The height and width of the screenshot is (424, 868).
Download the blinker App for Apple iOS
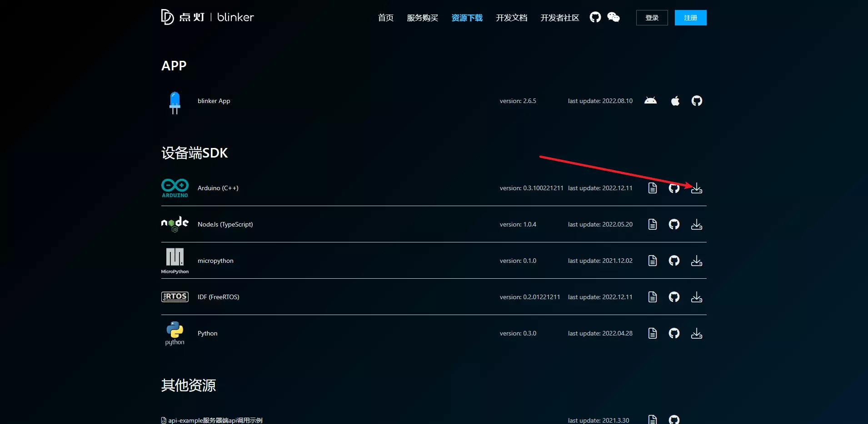tap(675, 101)
